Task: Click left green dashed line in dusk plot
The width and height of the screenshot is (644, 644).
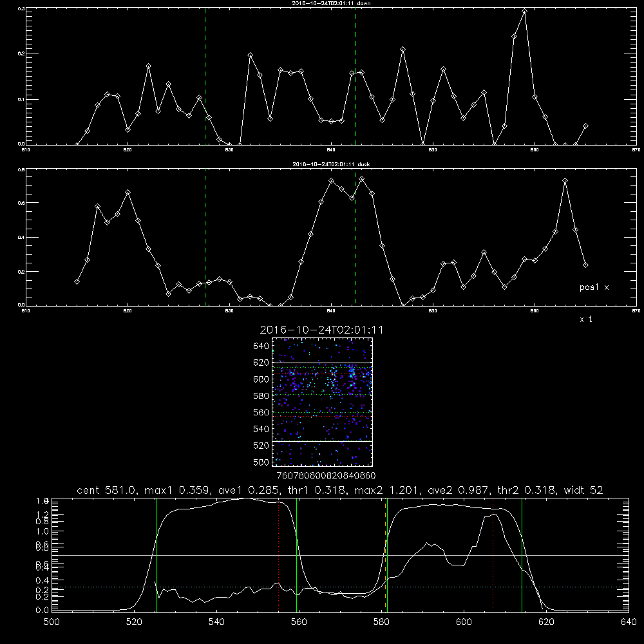Action: 205,237
